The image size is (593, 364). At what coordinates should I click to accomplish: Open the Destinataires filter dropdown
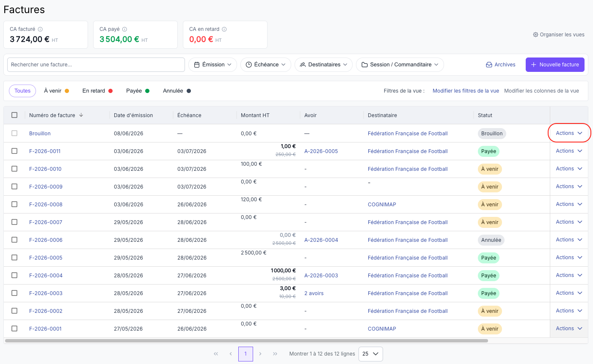323,65
